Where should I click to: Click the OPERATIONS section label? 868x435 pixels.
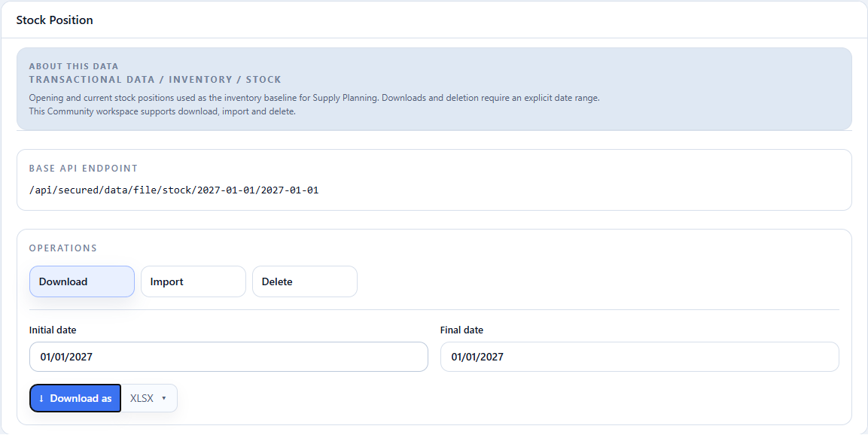63,248
